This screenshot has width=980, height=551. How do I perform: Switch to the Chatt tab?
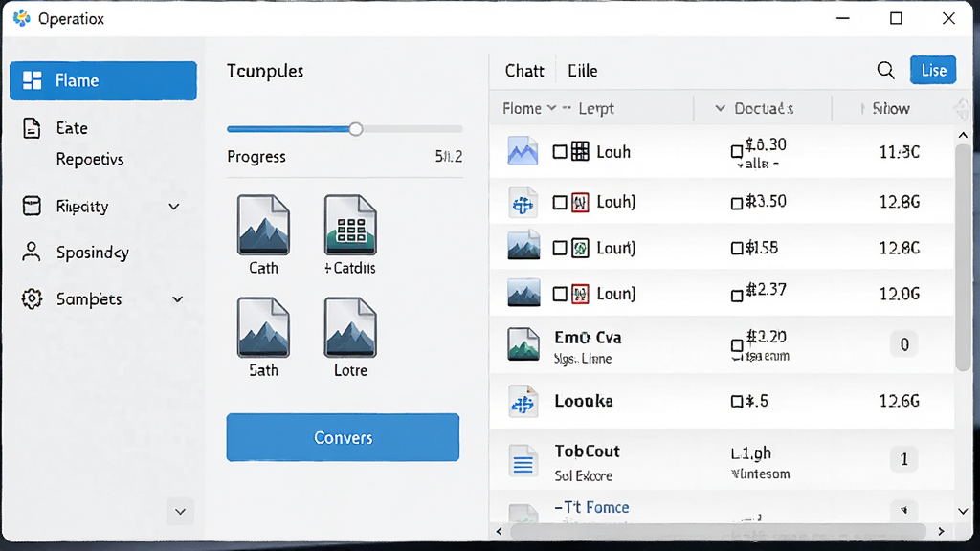coord(524,71)
